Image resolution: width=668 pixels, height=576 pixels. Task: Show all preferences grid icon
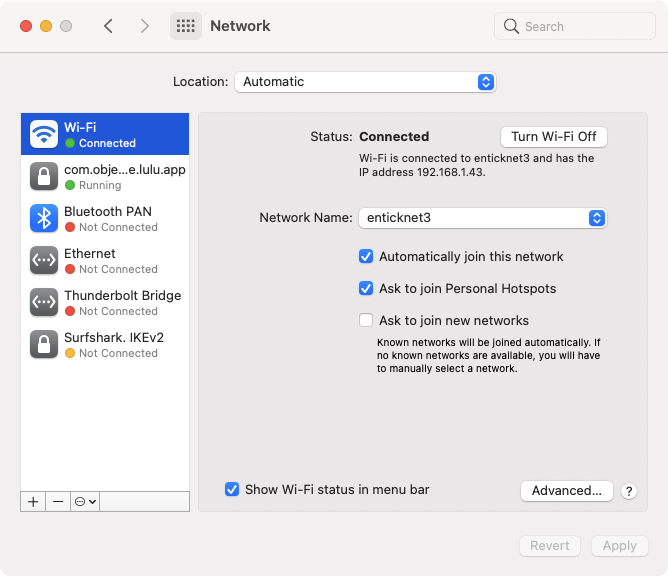(x=186, y=26)
